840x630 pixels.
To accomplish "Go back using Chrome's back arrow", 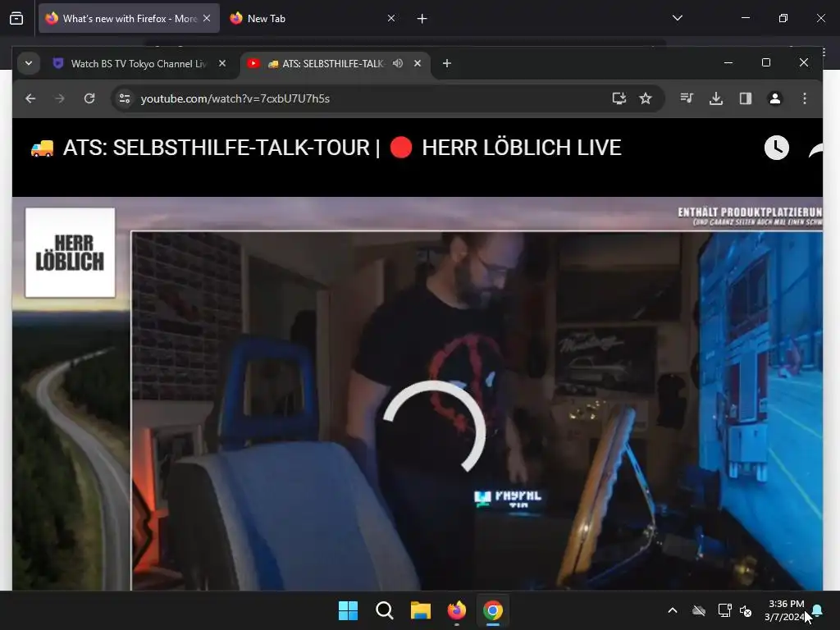I will click(30, 98).
